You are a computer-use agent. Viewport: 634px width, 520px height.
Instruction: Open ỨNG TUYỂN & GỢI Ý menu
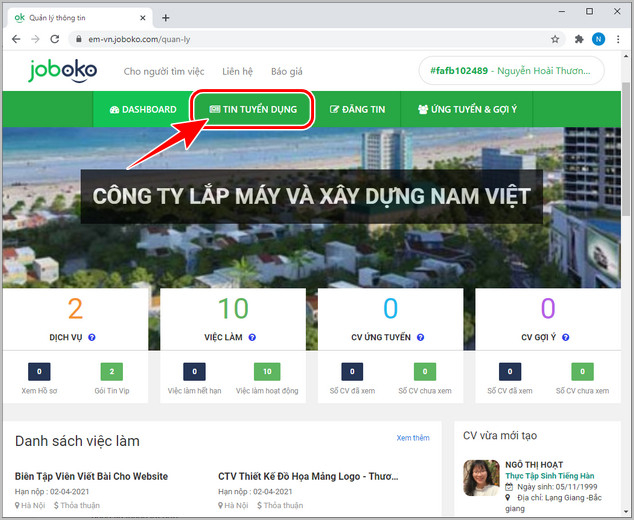coord(467,109)
